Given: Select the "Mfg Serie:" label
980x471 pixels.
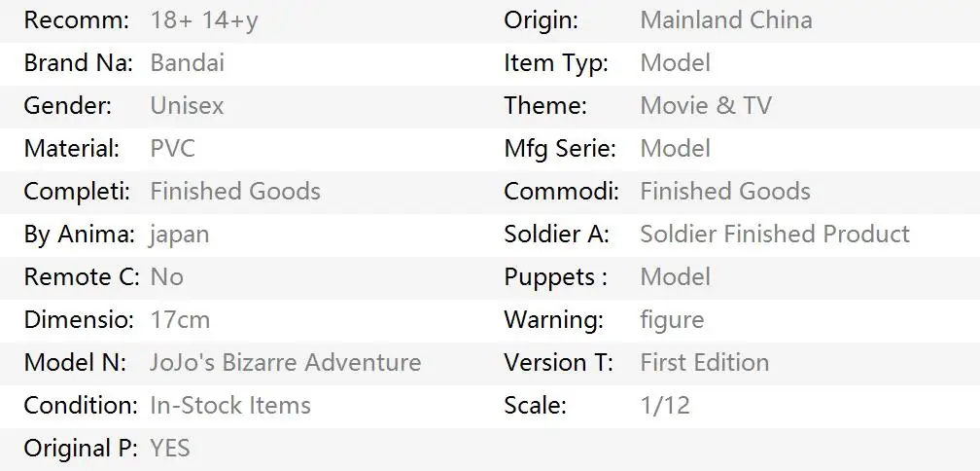Looking at the screenshot, I should (560, 149).
